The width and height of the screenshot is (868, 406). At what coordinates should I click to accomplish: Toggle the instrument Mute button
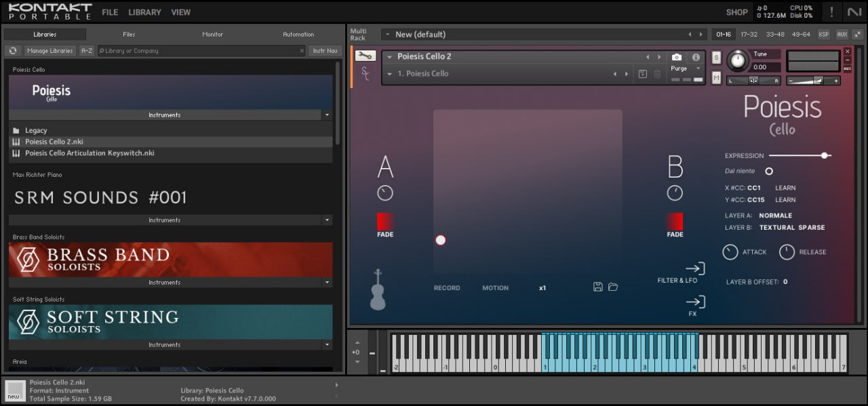pos(716,79)
